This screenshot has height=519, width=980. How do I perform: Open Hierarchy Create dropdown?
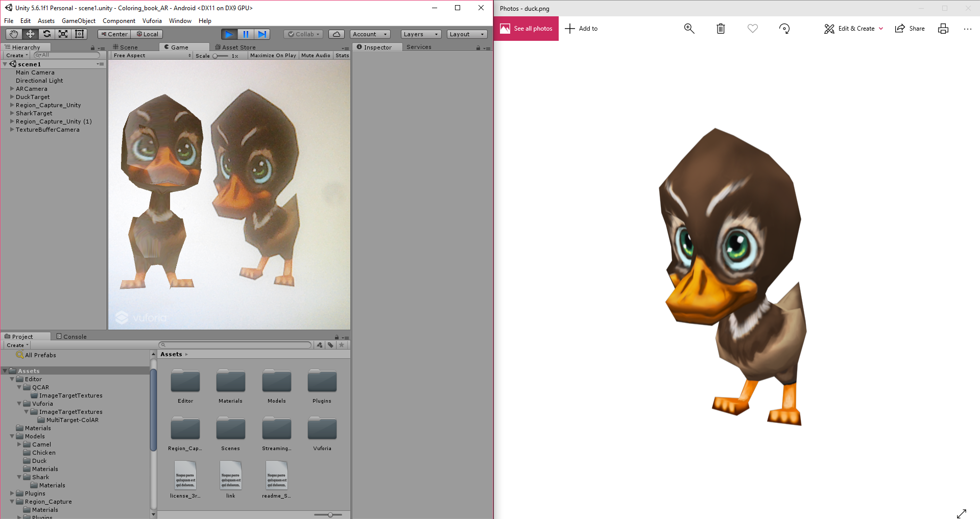[17, 56]
